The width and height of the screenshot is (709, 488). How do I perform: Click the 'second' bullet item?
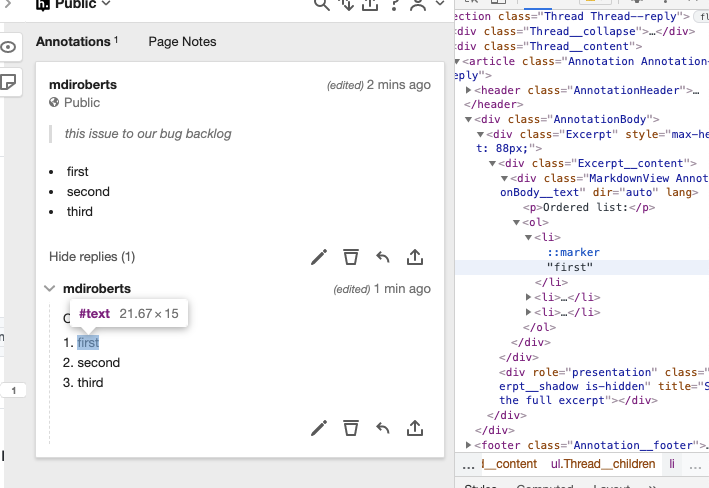tap(88, 191)
